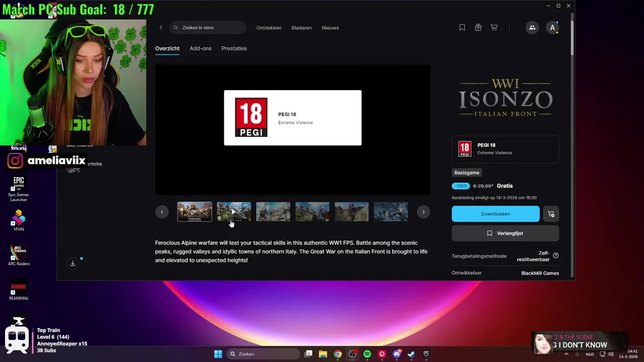644x362 pixels.
Task: Open Epic Games icon in taskbar
Action: [426, 354]
